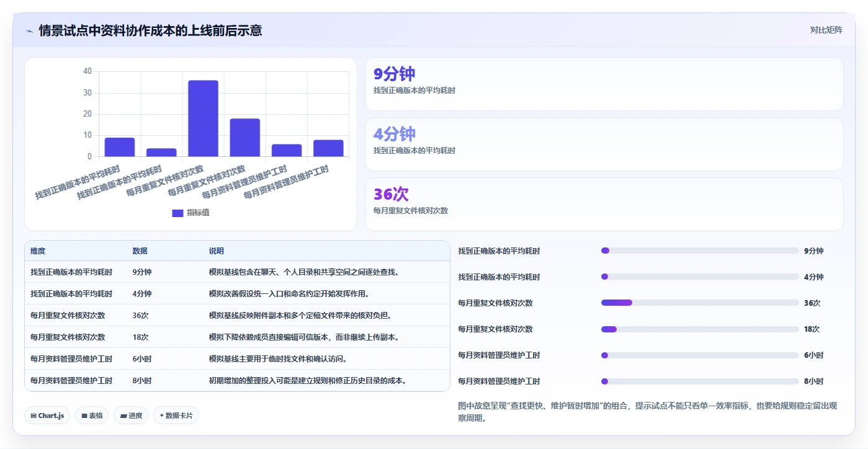The image size is (868, 449).
Task: Click the progress bar for 8小时
Action: (700, 381)
